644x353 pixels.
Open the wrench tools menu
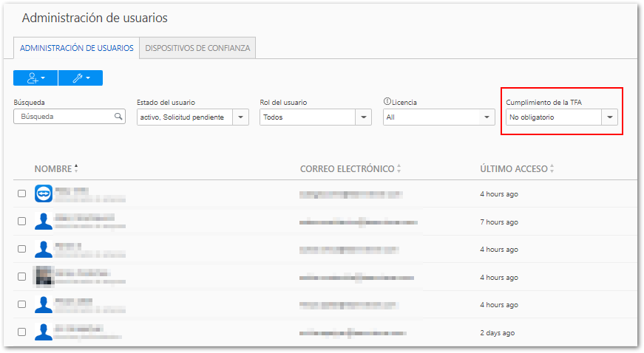(x=80, y=78)
